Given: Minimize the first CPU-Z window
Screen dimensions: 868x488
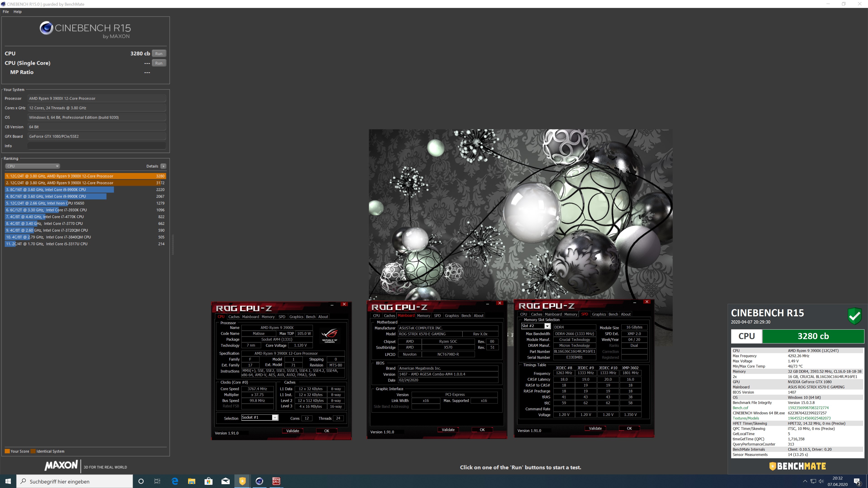Looking at the screenshot, I should tap(332, 305).
